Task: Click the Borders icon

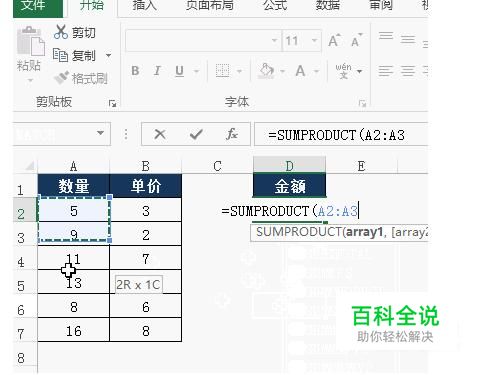Action: [222, 71]
